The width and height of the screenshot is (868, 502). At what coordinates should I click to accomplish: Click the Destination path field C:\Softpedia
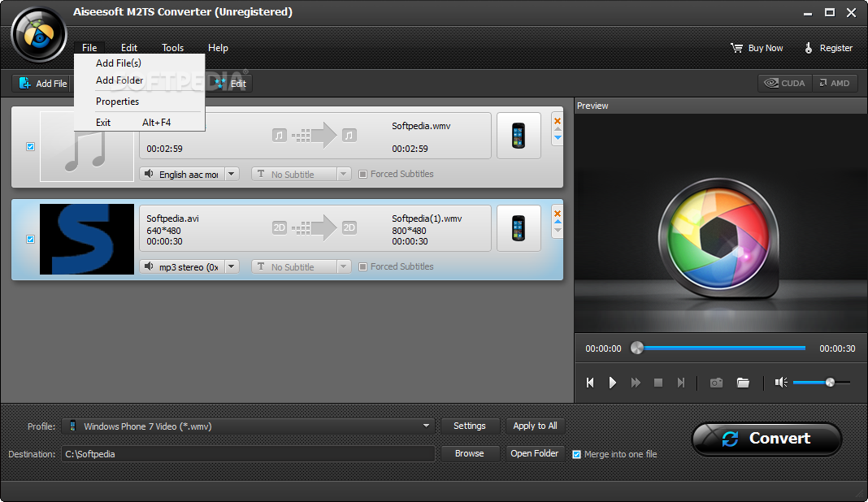248,454
